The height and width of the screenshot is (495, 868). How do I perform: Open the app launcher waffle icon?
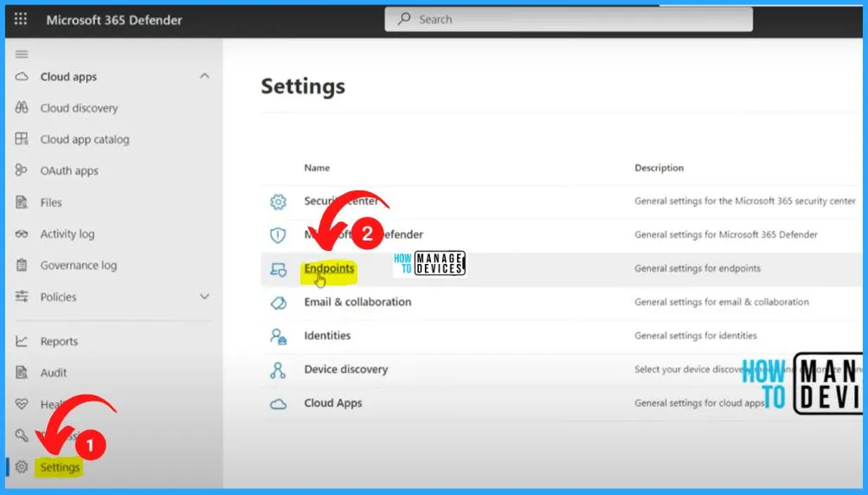coord(21,19)
